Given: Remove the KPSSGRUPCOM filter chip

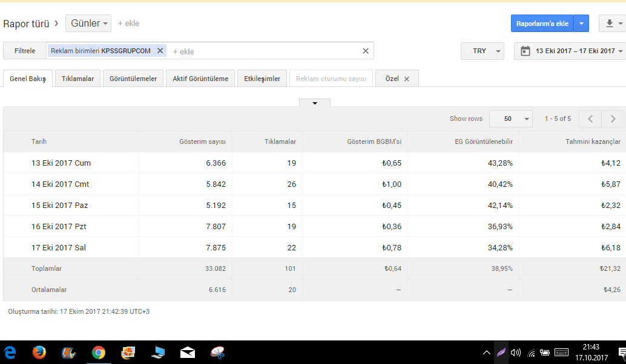Looking at the screenshot, I should coord(160,51).
